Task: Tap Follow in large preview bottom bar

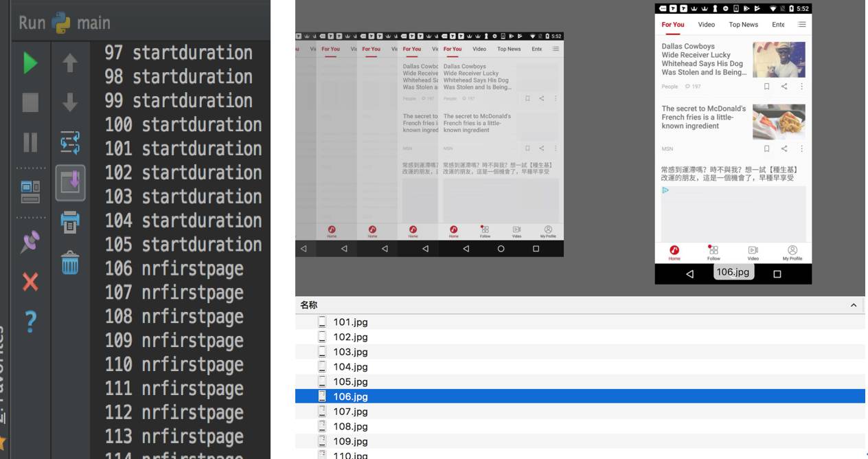Action: pos(713,253)
